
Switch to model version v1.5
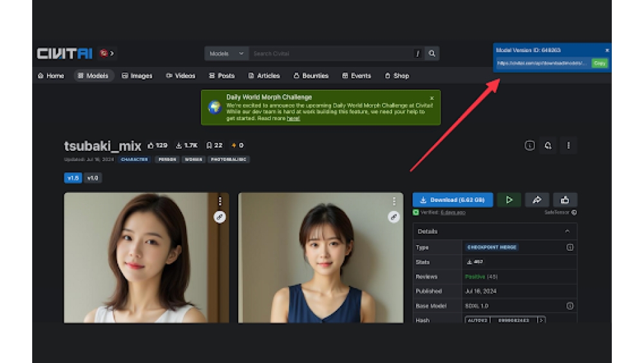[73, 178]
